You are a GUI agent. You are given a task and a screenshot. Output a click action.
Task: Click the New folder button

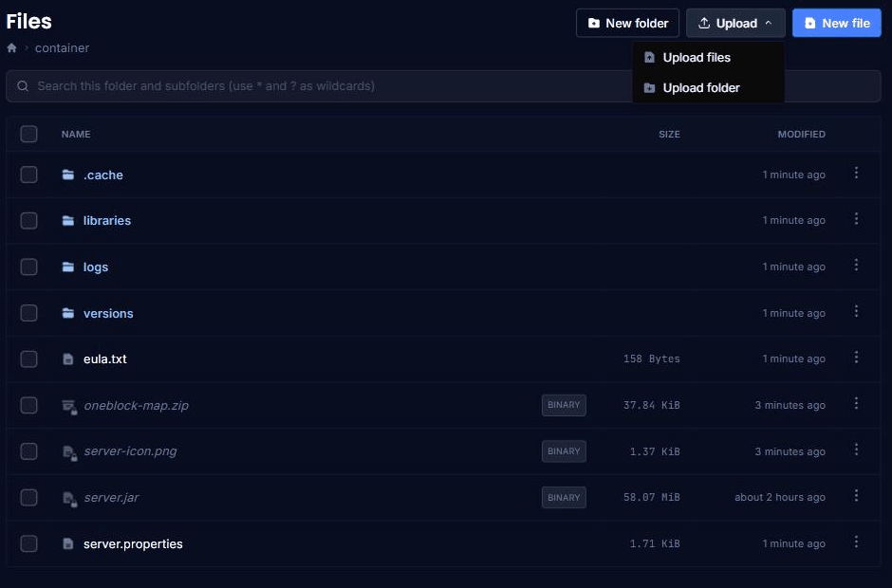tap(627, 24)
